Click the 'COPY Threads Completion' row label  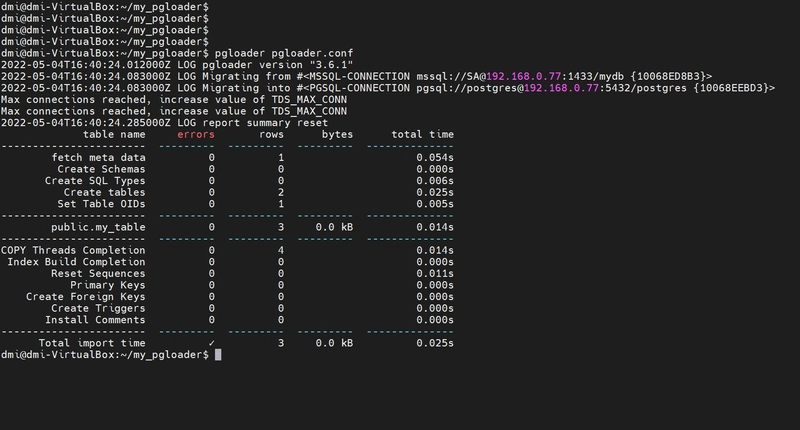click(x=73, y=250)
